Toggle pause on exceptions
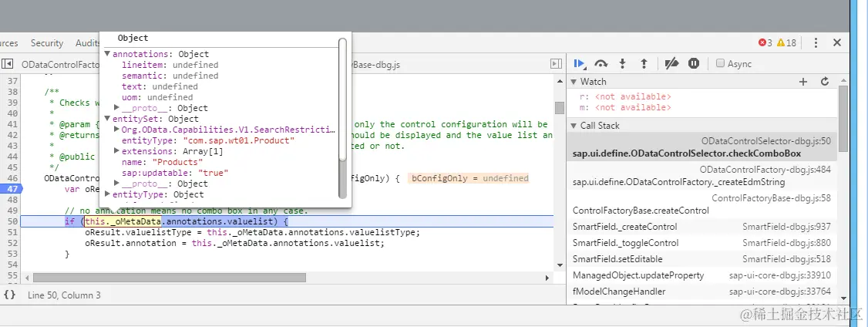Viewport: 868px width, 327px height. (694, 64)
